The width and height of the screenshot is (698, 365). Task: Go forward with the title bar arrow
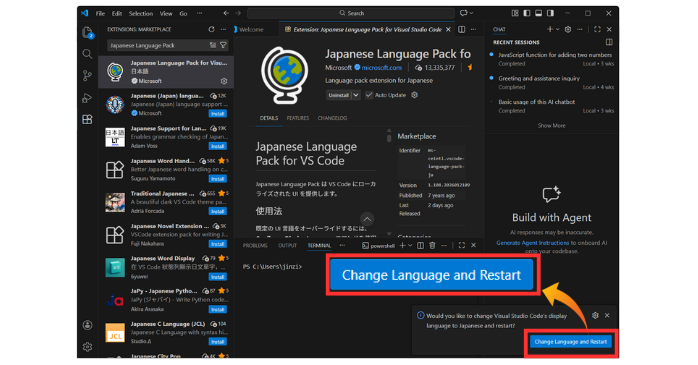(x=238, y=13)
